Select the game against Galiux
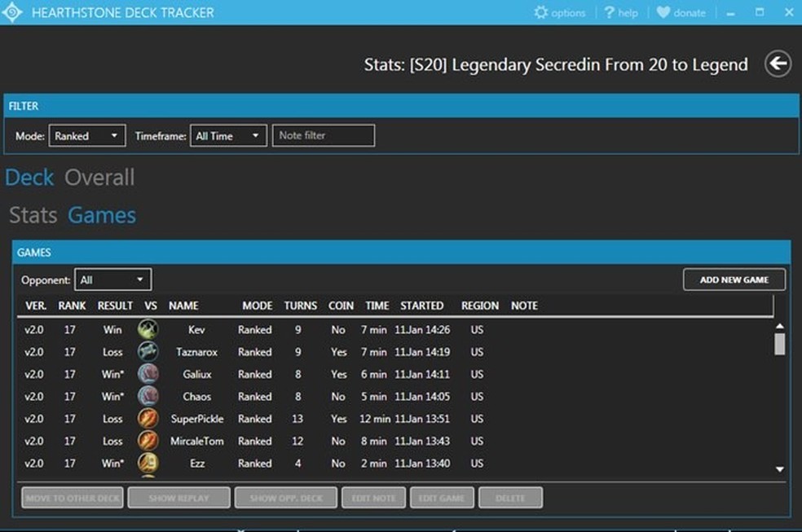This screenshot has width=802, height=532. click(394, 374)
